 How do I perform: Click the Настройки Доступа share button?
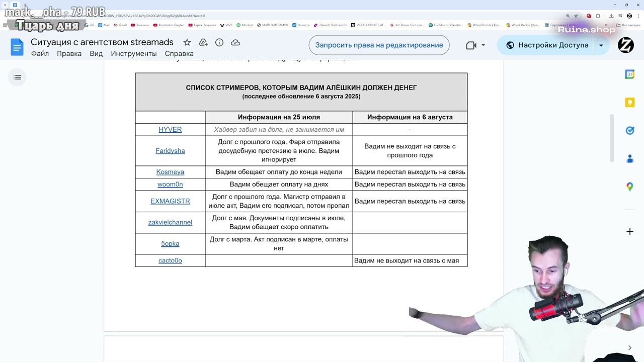tap(546, 45)
